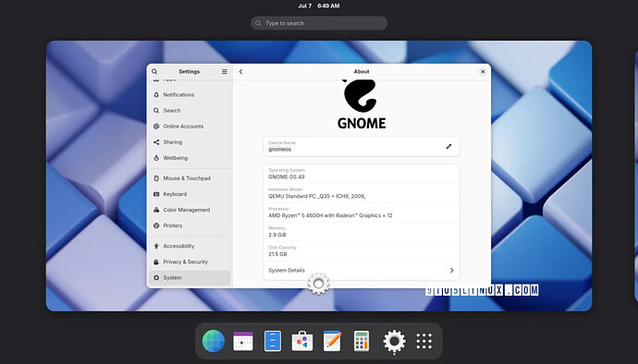
Task: Expand System Details chevron row
Action: (x=362, y=271)
